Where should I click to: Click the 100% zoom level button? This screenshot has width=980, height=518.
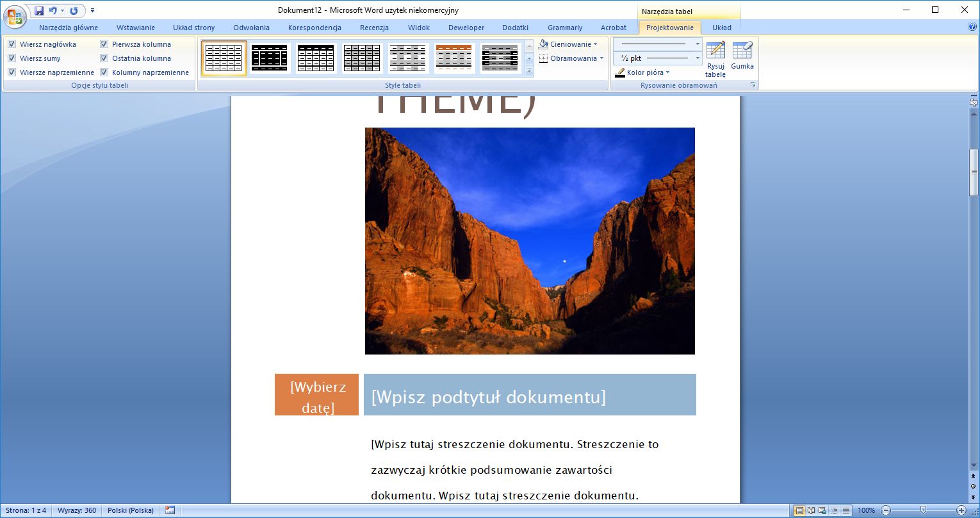pos(866,510)
